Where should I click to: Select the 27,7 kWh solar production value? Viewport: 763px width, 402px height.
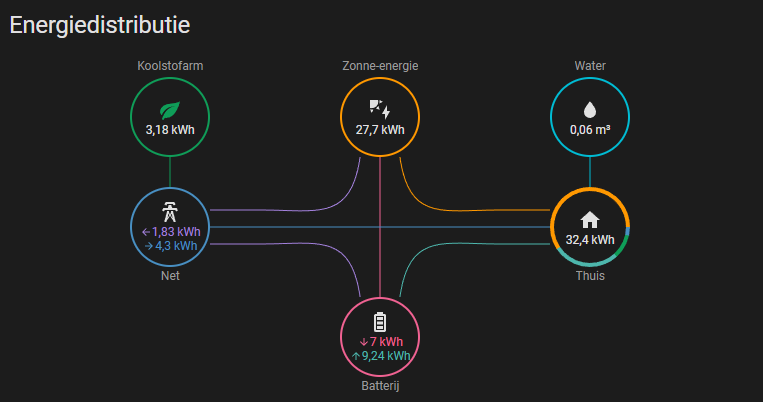point(380,130)
